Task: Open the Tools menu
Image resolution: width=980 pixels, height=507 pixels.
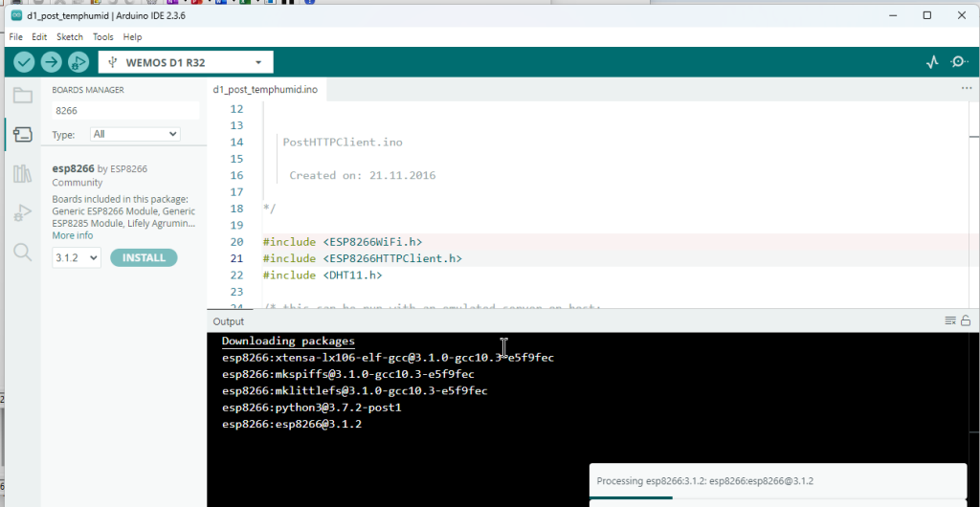Action: point(102,36)
